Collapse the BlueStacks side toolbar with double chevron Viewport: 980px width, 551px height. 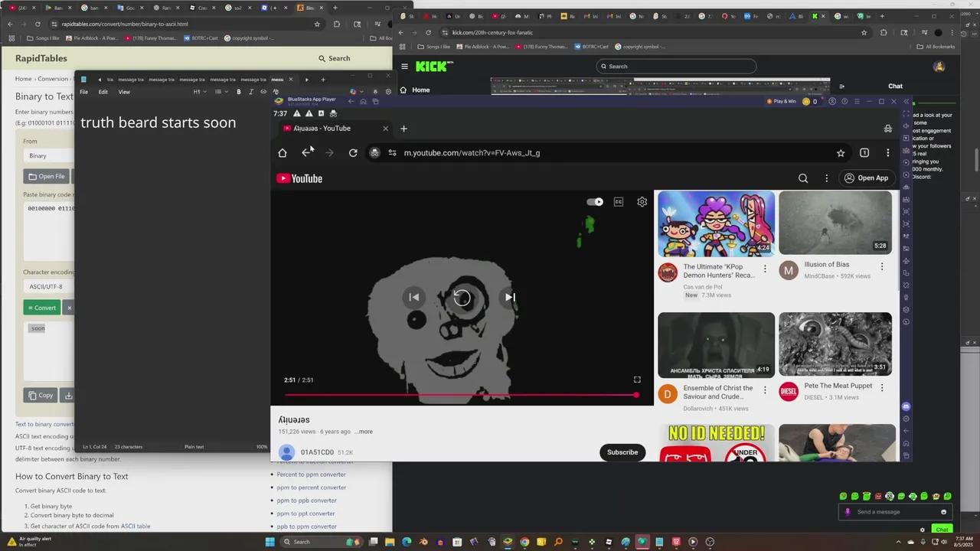click(x=906, y=101)
